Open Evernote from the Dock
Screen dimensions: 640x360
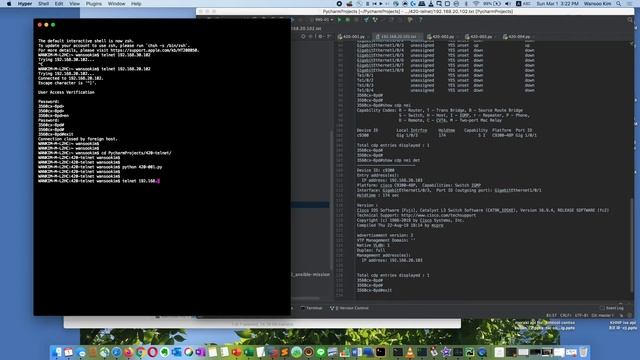pyautogui.click(x=164, y=352)
